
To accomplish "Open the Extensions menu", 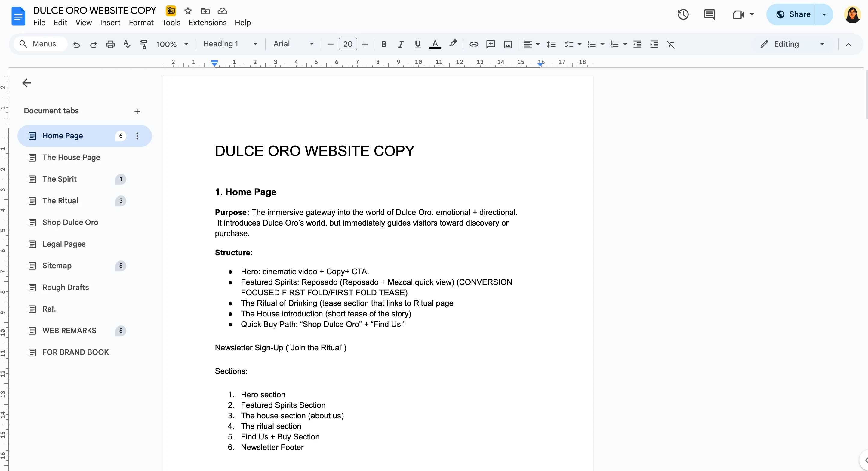I will (207, 23).
